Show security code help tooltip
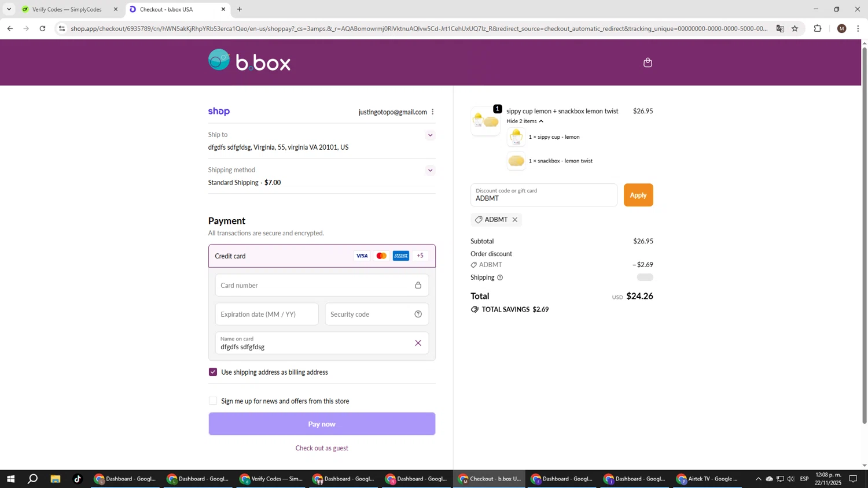 (x=418, y=314)
